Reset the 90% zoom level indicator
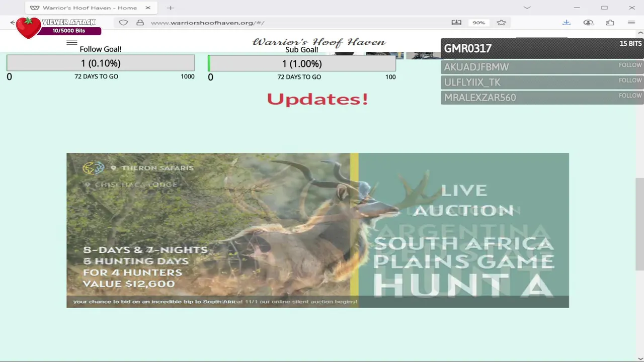This screenshot has width=644, height=362. pyautogui.click(x=478, y=23)
